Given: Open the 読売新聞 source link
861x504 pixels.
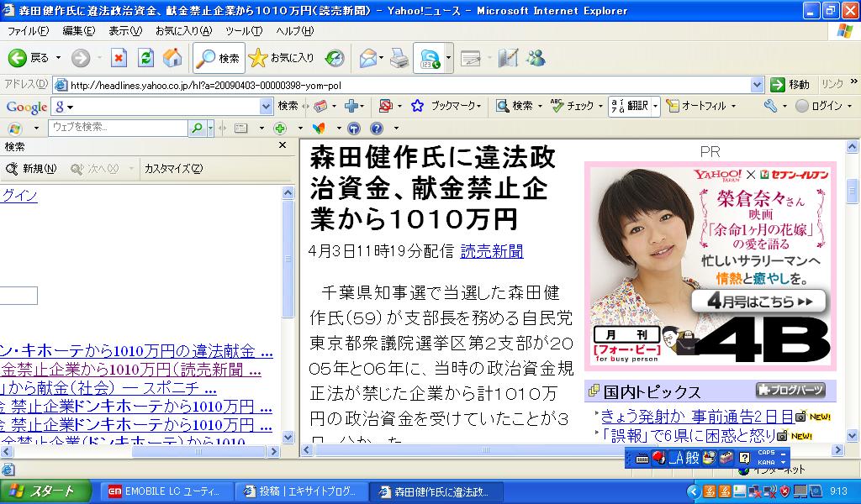Looking at the screenshot, I should click(x=491, y=251).
